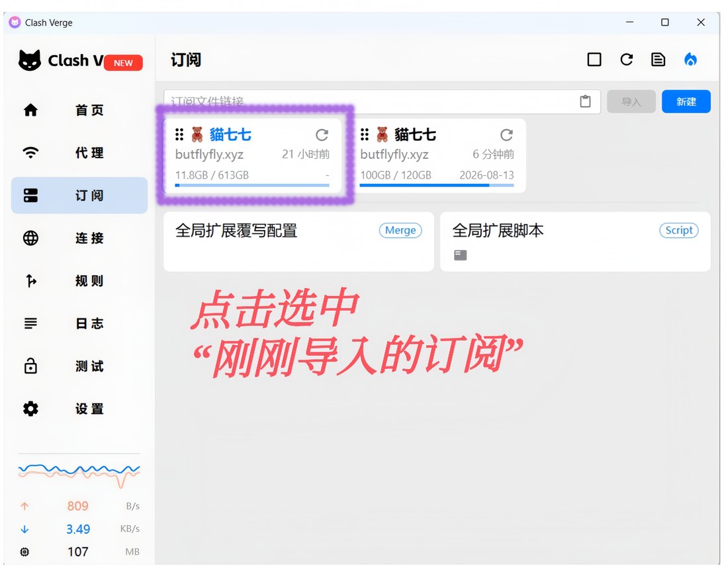The image size is (728, 576).
Task: Open the 连接 page
Action: pyautogui.click(x=79, y=238)
